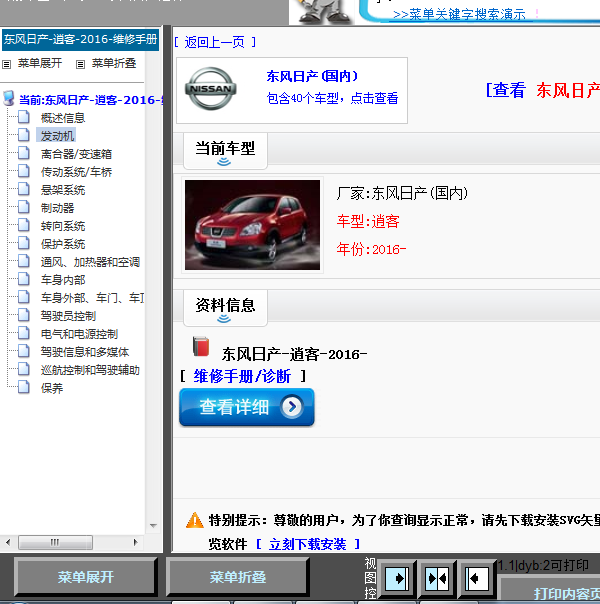Click top 菜单折叠 text in sidebar
The height and width of the screenshot is (604, 600).
(x=114, y=63)
